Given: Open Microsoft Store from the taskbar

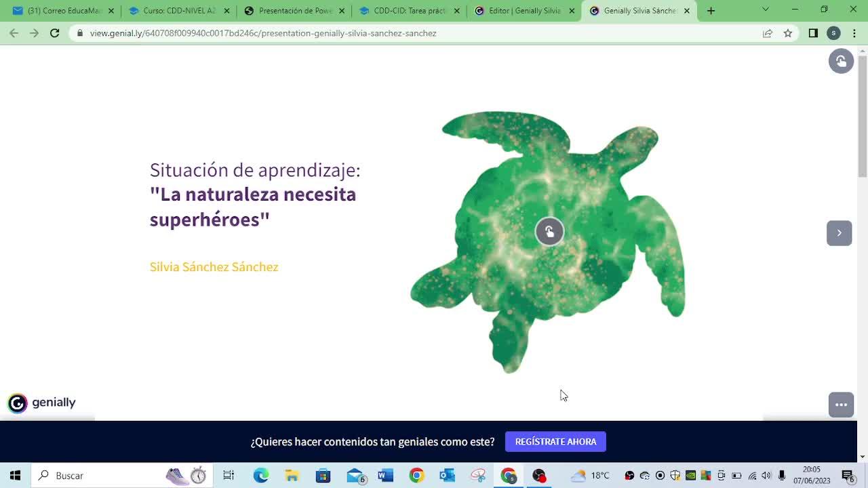Looking at the screenshot, I should [323, 476].
